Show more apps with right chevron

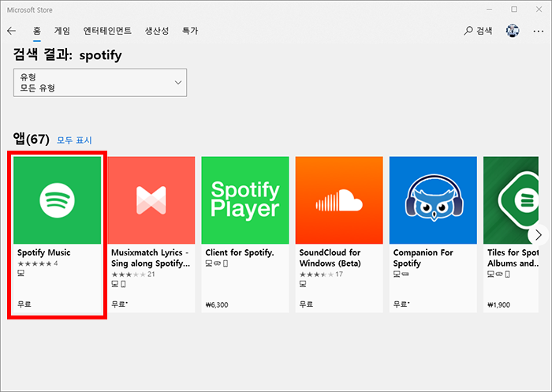pyautogui.click(x=539, y=235)
